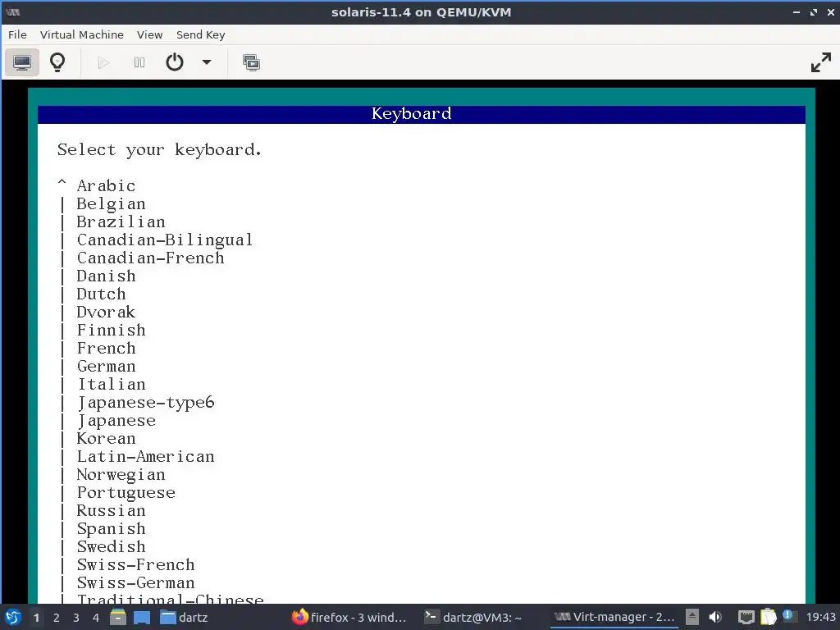Shut down the VM with power icon
Viewport: 840px width, 630px height.
[175, 62]
